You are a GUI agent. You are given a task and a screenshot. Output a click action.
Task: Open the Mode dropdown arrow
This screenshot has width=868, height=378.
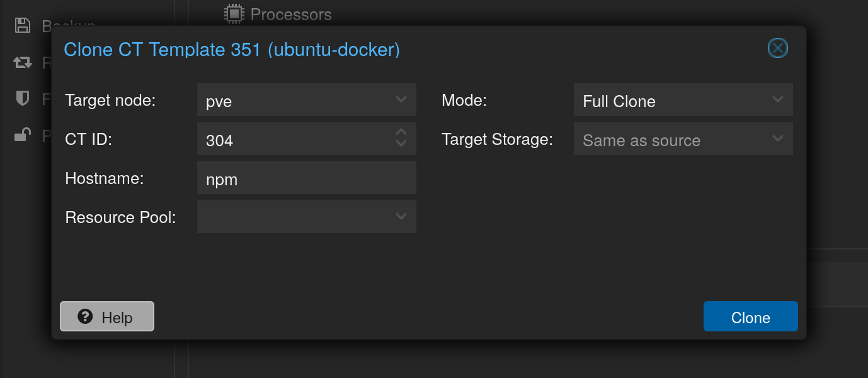click(x=778, y=100)
